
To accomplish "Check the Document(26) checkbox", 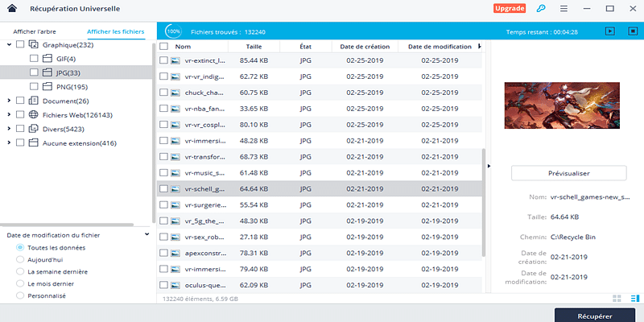I will 19,101.
